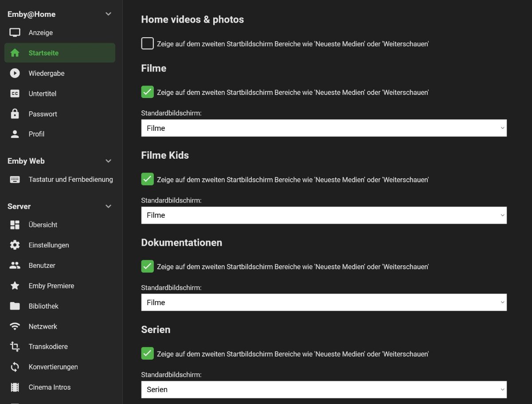This screenshot has height=404, width=532.
Task: Uncheck the Filme Kids section checkbox
Action: [147, 179]
